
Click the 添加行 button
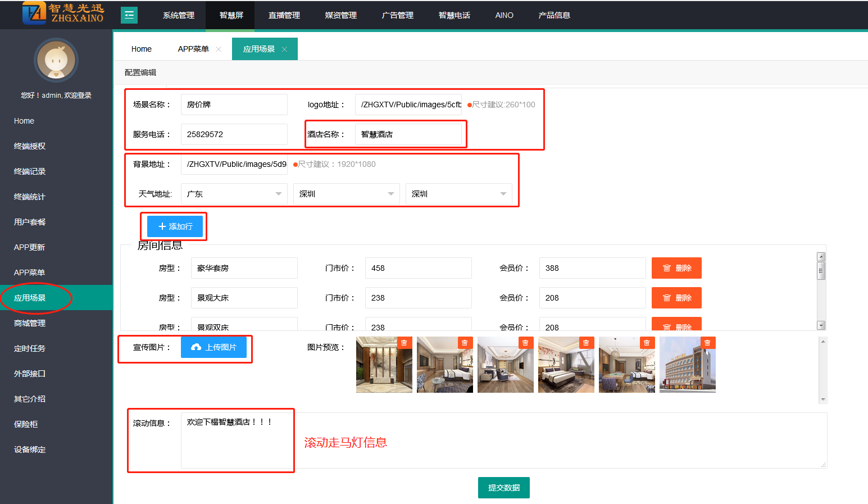coord(175,226)
